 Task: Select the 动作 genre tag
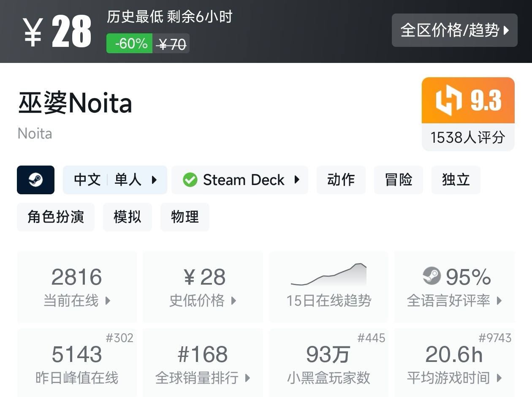pos(341,180)
